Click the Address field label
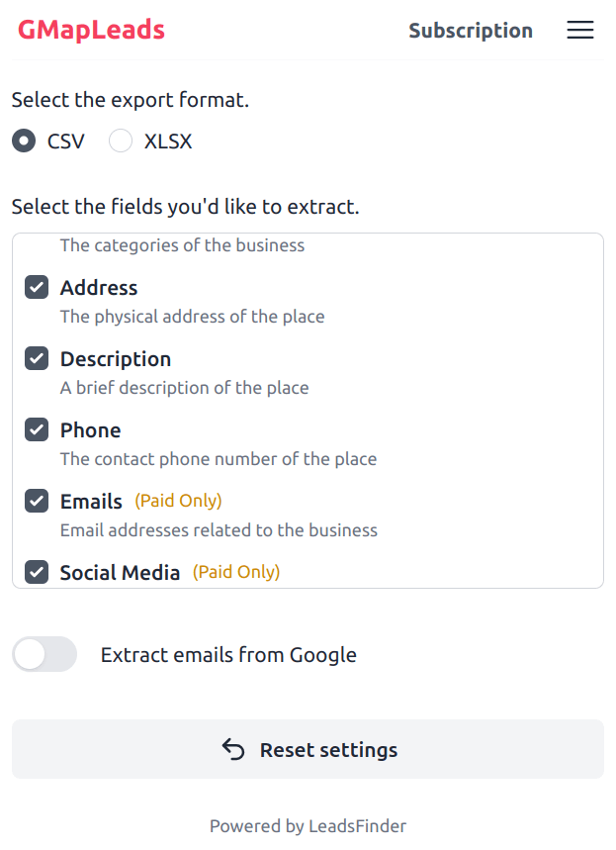The height and width of the screenshot is (850, 616). tap(99, 288)
